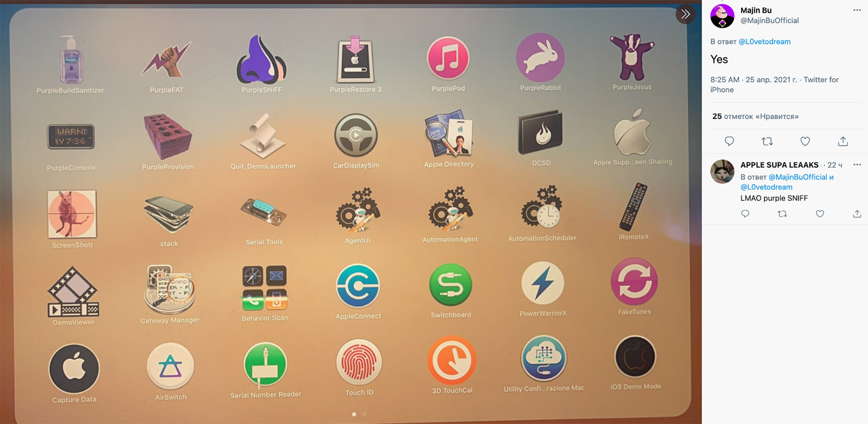Open APPLE SUPA LEAAKS profile avatar
868x424 pixels.
tap(722, 171)
